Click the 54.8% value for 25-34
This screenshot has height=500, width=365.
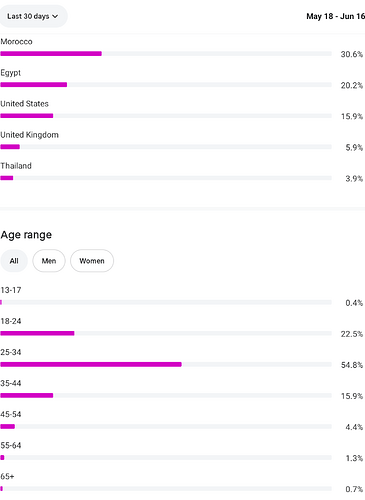click(x=352, y=365)
